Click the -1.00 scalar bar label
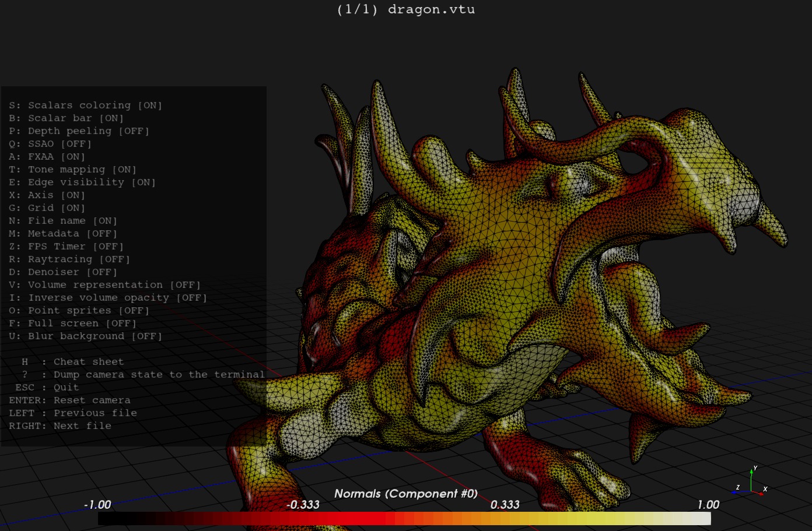 coord(97,505)
